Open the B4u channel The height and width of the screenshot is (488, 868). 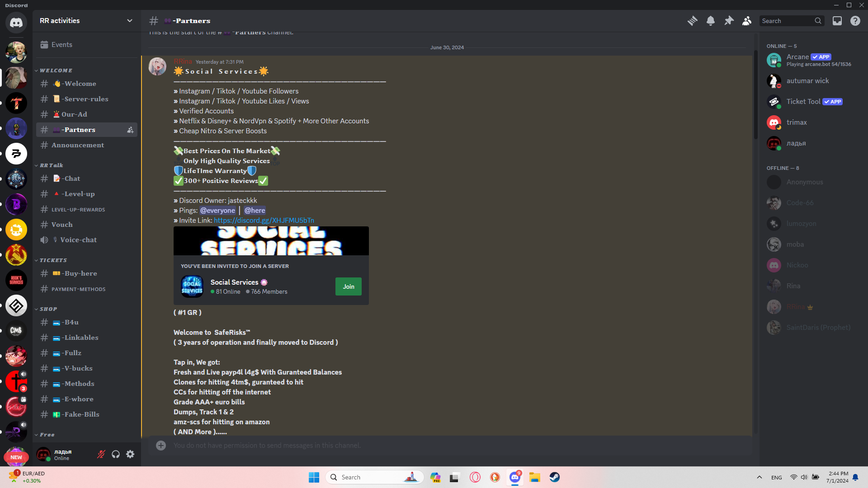pos(86,322)
